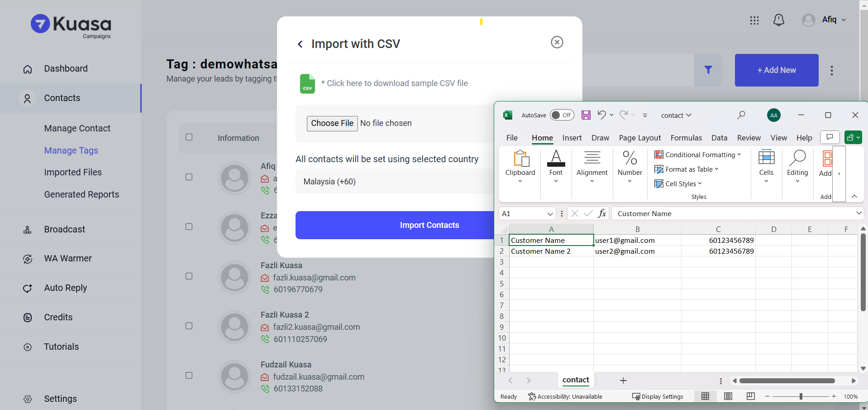Click the Excel Save icon

pos(586,115)
